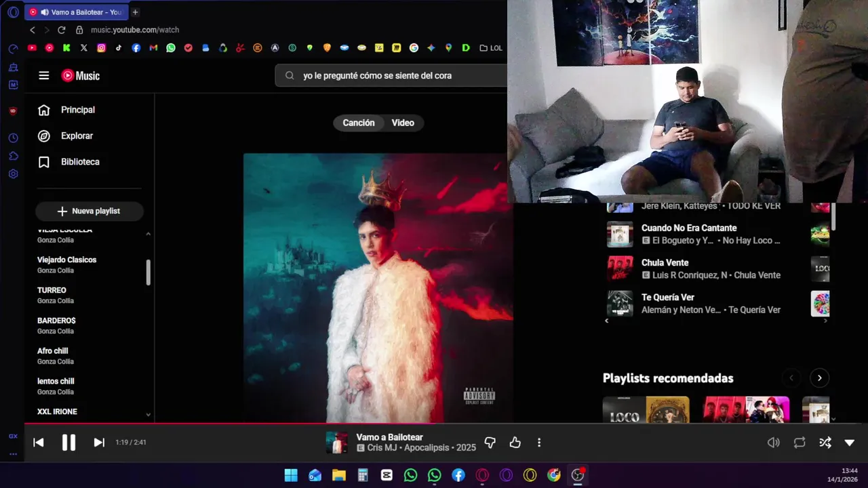Viewport: 868px width, 488px height.
Task: Open a new browser tab
Action: pos(135,12)
